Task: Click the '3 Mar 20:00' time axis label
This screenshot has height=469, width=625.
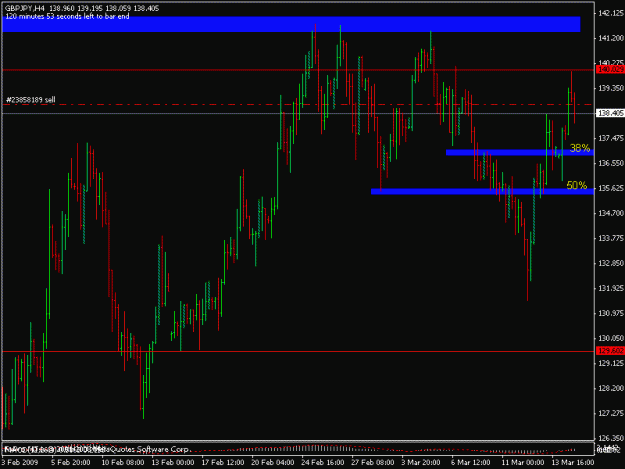Action: pyautogui.click(x=421, y=462)
